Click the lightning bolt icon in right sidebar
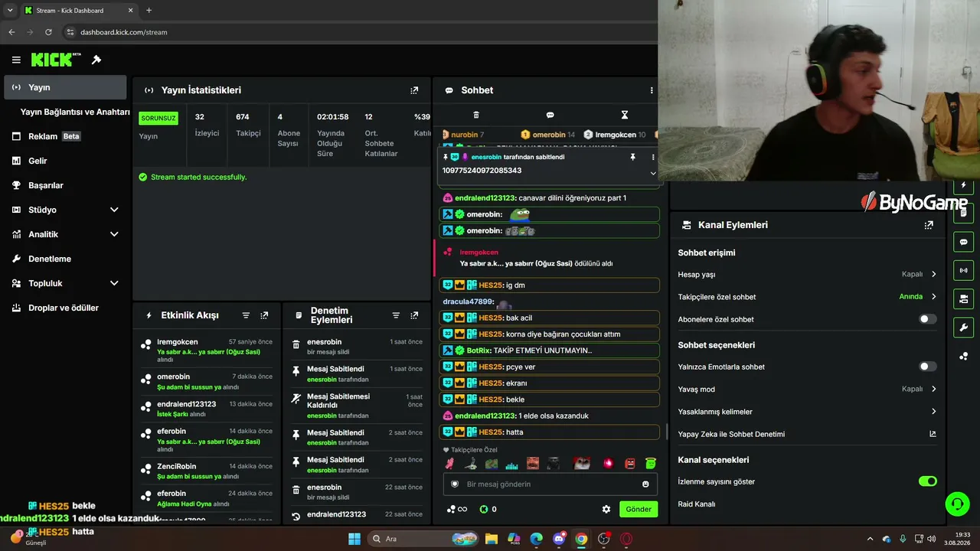This screenshot has width=980, height=551. coord(963,185)
